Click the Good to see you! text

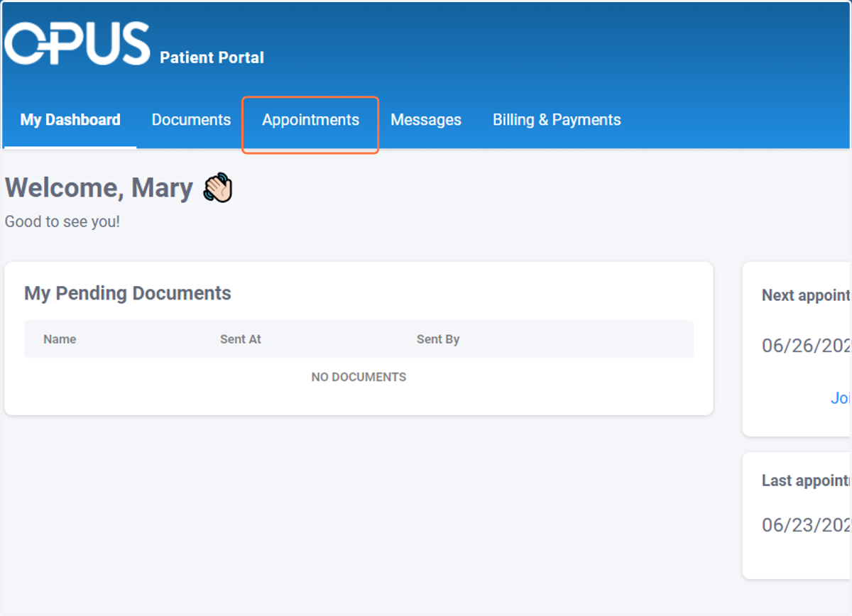(x=62, y=222)
